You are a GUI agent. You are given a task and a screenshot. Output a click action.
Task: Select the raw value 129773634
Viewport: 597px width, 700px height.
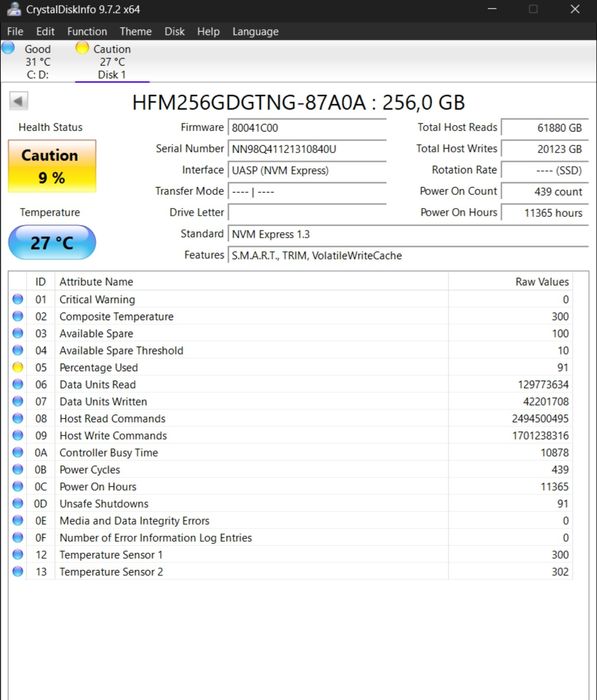click(543, 384)
